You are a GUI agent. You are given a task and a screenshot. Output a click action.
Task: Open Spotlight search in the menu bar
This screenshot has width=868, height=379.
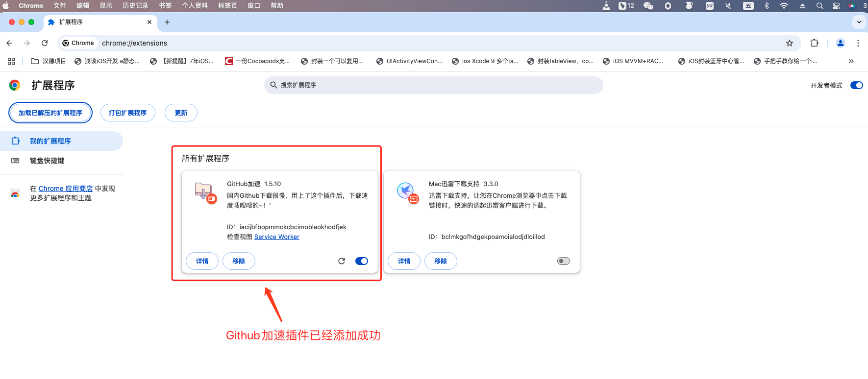click(x=819, y=6)
